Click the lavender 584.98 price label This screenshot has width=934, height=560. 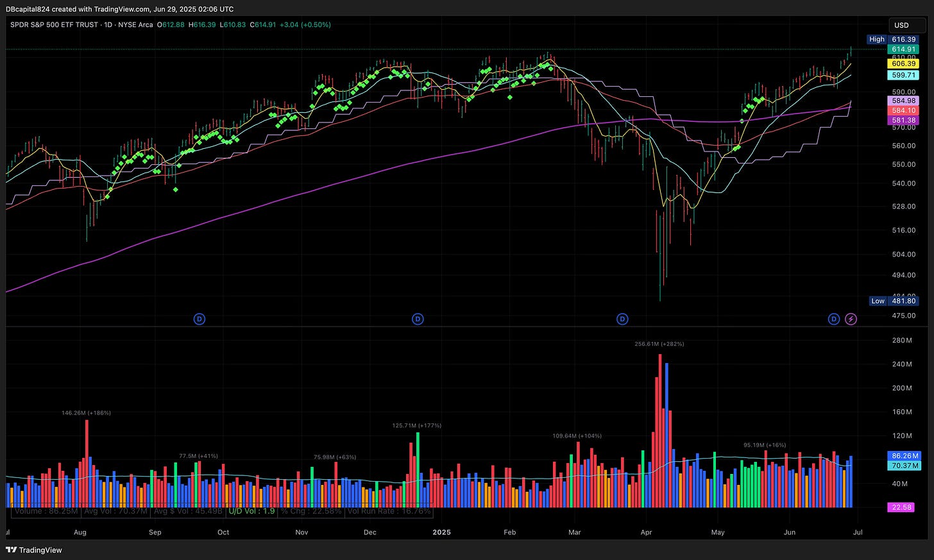pos(903,101)
